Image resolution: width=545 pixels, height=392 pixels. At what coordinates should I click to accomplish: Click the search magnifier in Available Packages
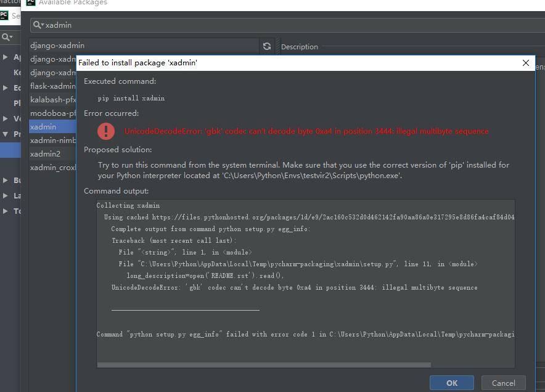click(x=38, y=25)
